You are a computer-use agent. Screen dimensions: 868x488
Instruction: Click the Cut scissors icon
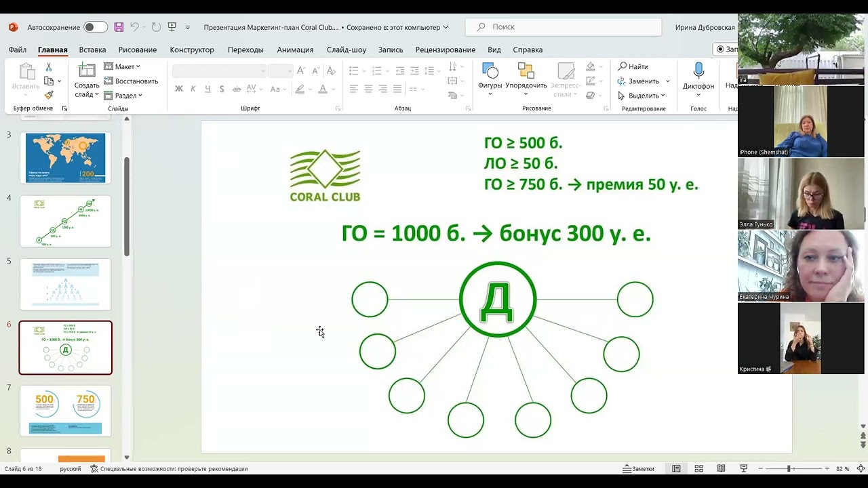[49, 66]
